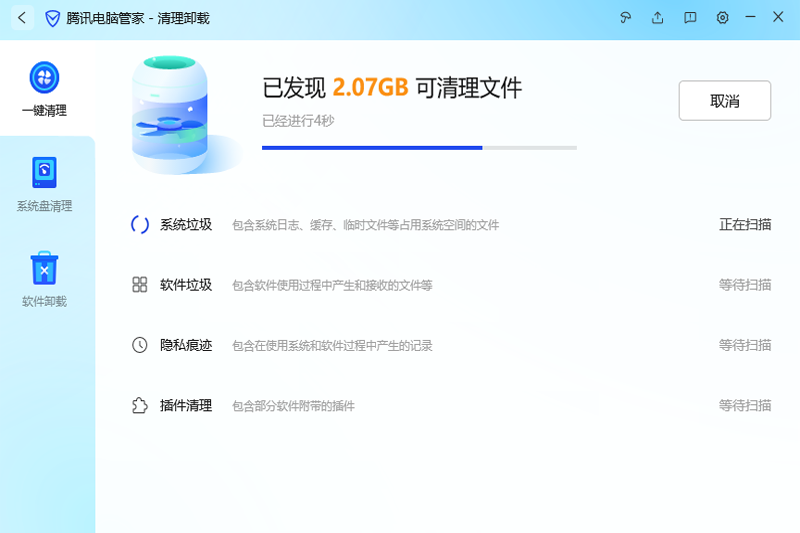Open settings via the gear icon
Screen dimensions: 800x533
pyautogui.click(x=722, y=18)
